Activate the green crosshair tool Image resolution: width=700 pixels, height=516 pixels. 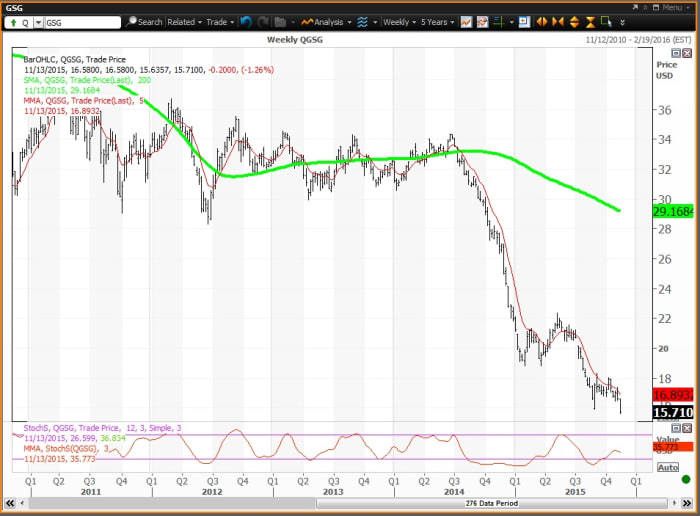[x=499, y=21]
